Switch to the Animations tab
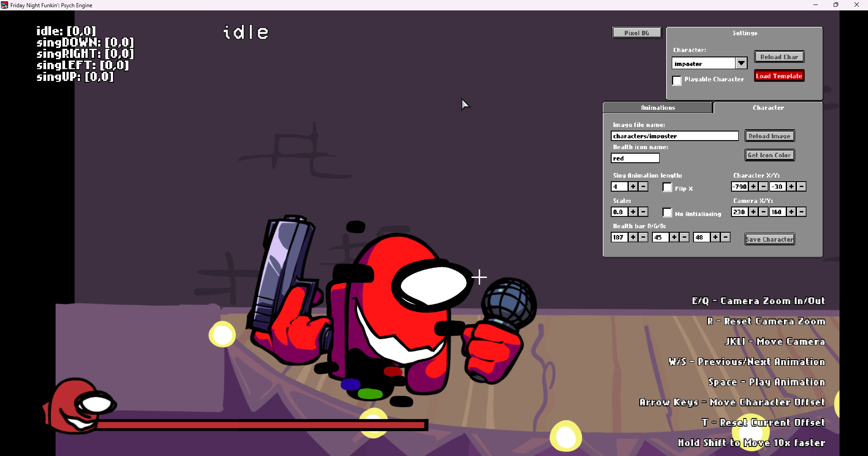The image size is (868, 456). tap(658, 108)
